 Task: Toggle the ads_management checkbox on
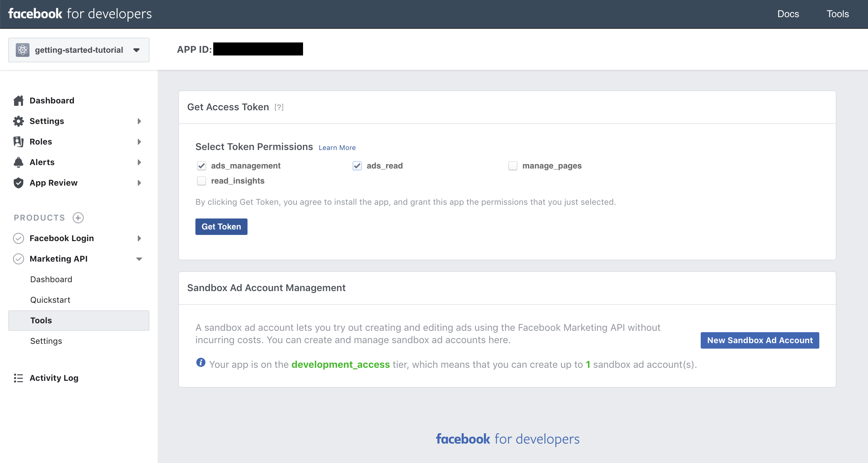click(201, 166)
